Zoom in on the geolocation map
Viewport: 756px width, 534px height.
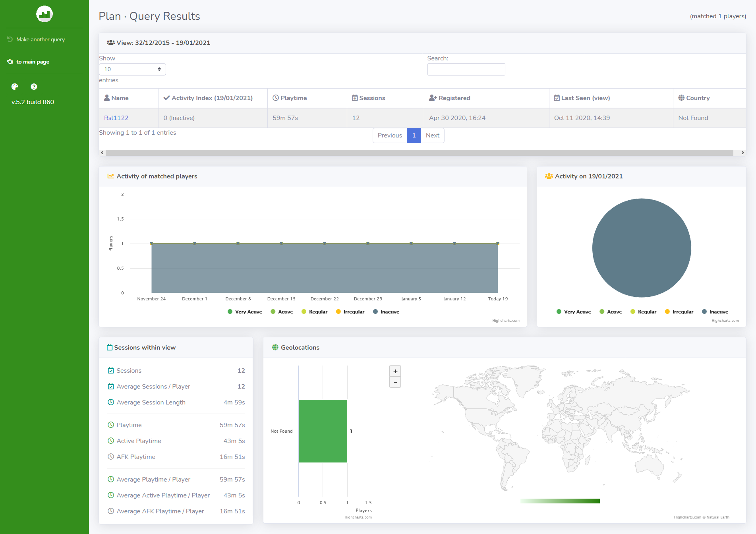[395, 371]
